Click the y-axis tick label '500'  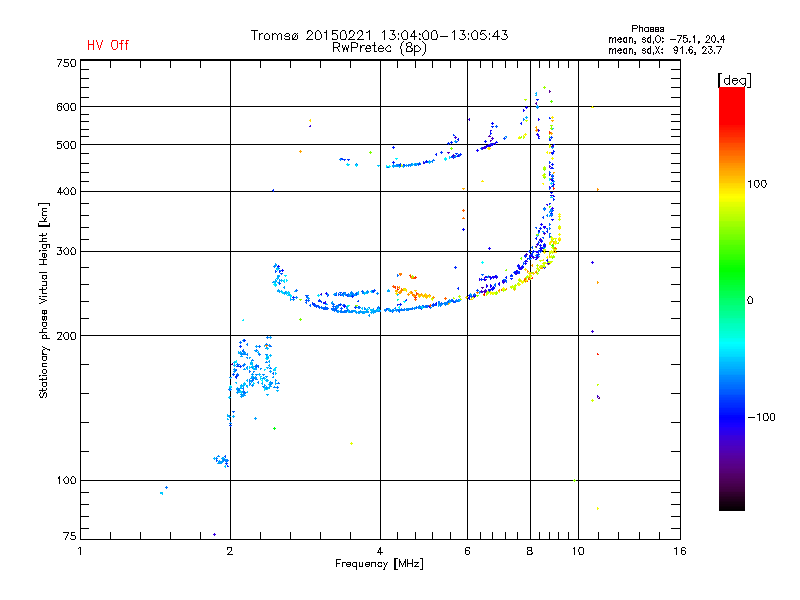tap(66, 145)
